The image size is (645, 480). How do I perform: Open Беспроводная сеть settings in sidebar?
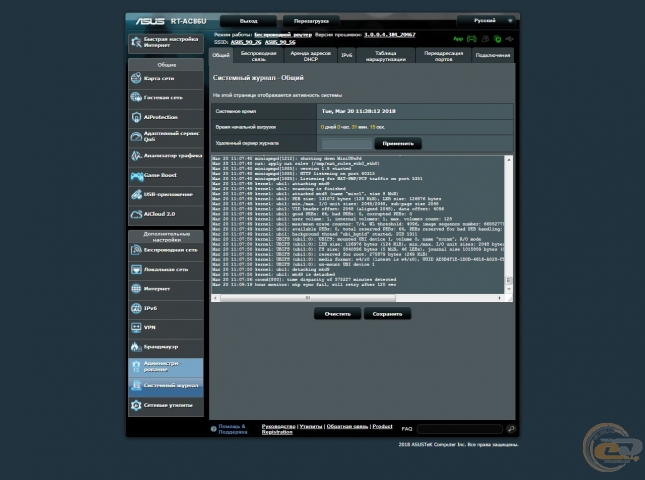click(166, 250)
